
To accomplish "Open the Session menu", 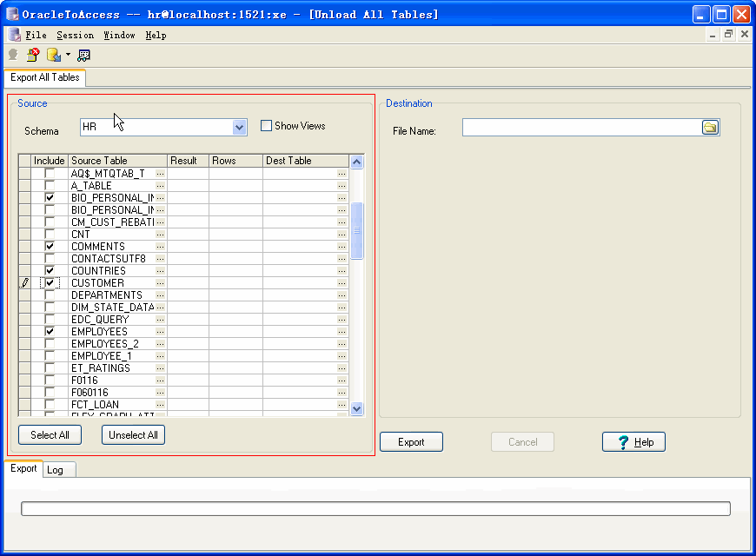I will coord(76,36).
